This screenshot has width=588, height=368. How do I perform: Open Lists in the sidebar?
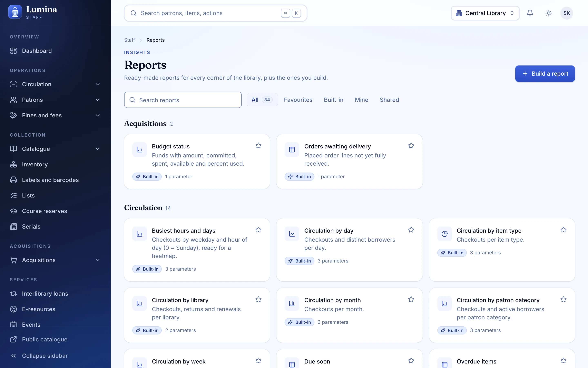[x=55, y=195]
